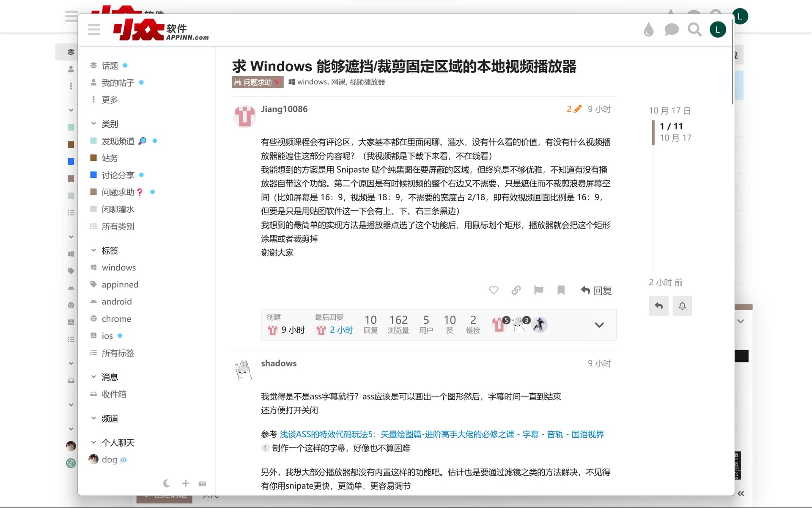812x508 pixels.
Task: Open the chat bubble icon in the header
Action: tap(671, 30)
